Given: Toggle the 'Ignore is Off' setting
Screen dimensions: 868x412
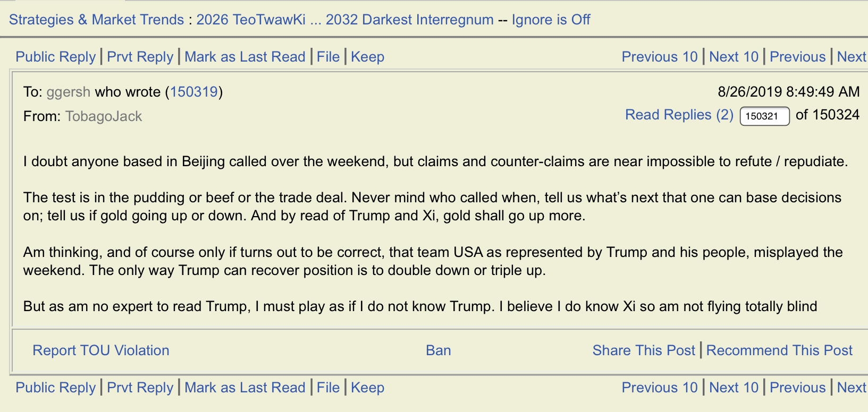Looking at the screenshot, I should tap(551, 20).
